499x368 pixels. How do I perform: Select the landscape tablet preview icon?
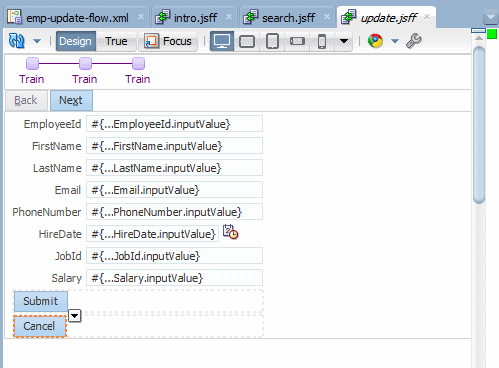247,41
